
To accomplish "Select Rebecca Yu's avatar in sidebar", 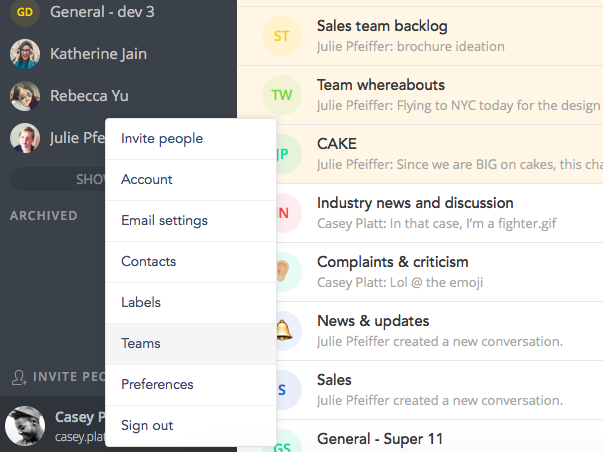I will point(25,96).
